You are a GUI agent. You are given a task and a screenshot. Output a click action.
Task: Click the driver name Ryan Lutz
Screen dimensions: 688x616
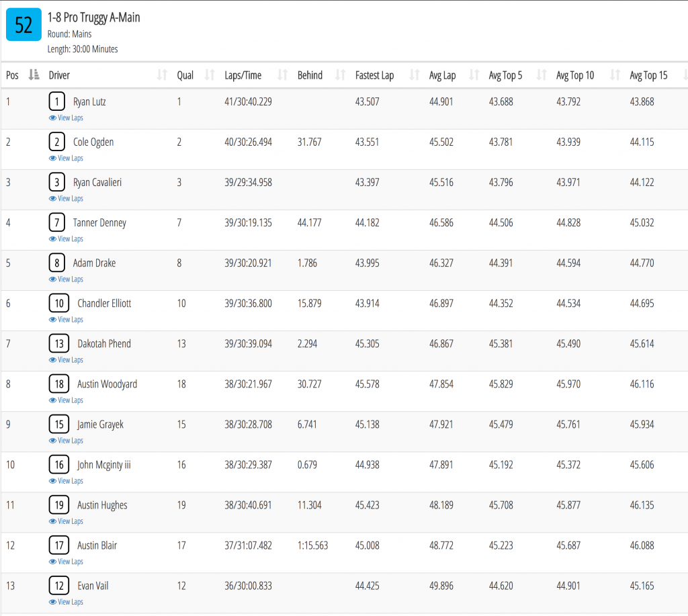[89, 102]
